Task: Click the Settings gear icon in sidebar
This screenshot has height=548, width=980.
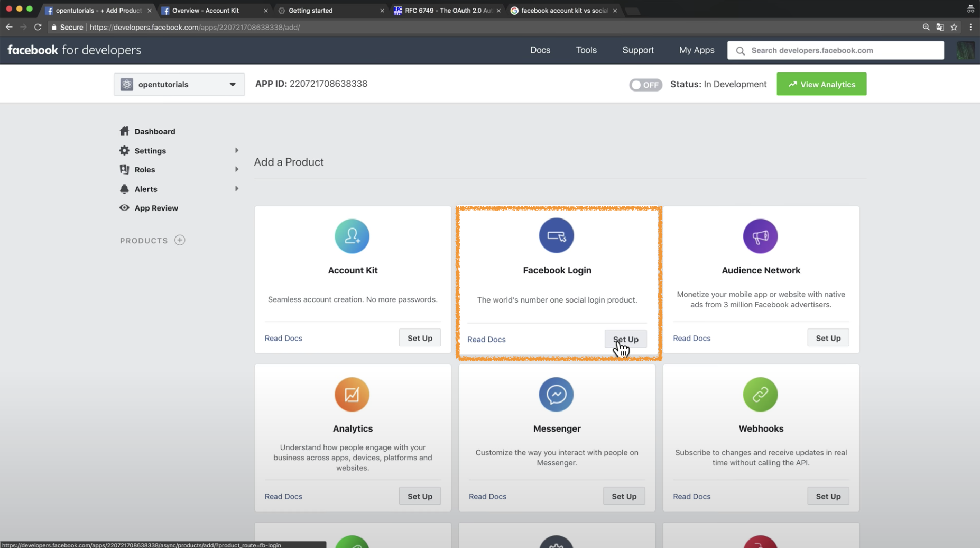Action: tap(124, 151)
